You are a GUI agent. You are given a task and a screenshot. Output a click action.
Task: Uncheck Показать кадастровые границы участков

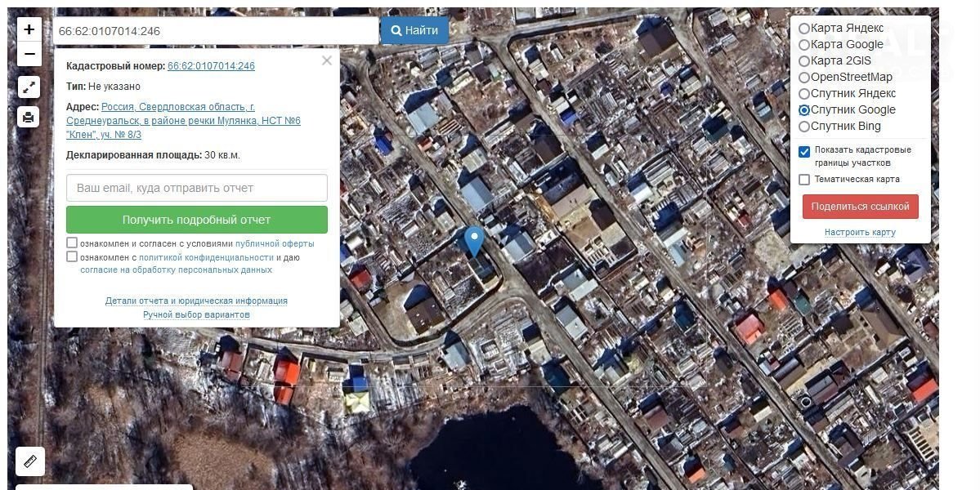(804, 152)
